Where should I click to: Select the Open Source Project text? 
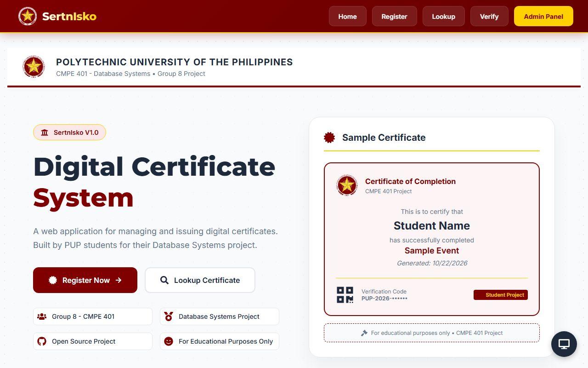pyautogui.click(x=84, y=341)
